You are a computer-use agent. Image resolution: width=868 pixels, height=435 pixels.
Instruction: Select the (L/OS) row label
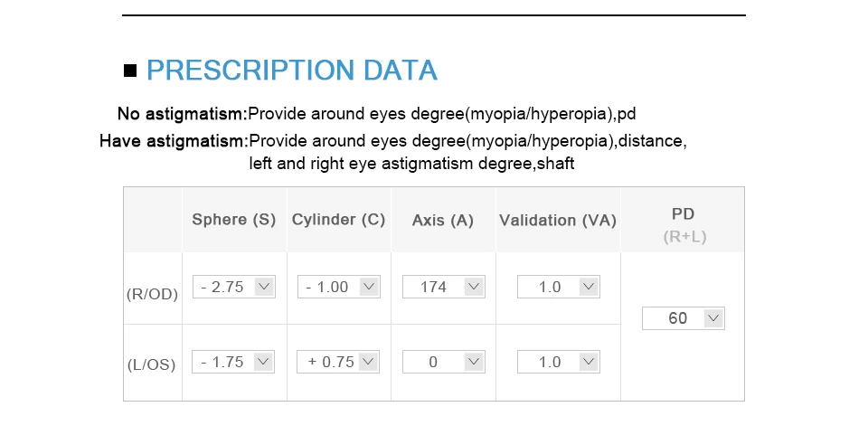[152, 364]
